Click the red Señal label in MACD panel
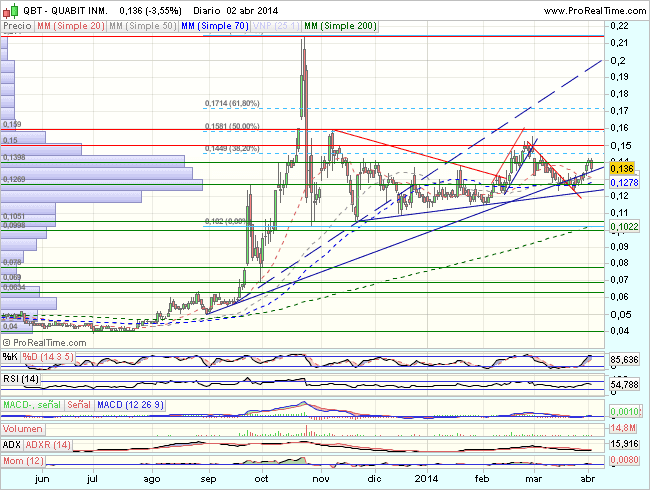 (x=79, y=405)
